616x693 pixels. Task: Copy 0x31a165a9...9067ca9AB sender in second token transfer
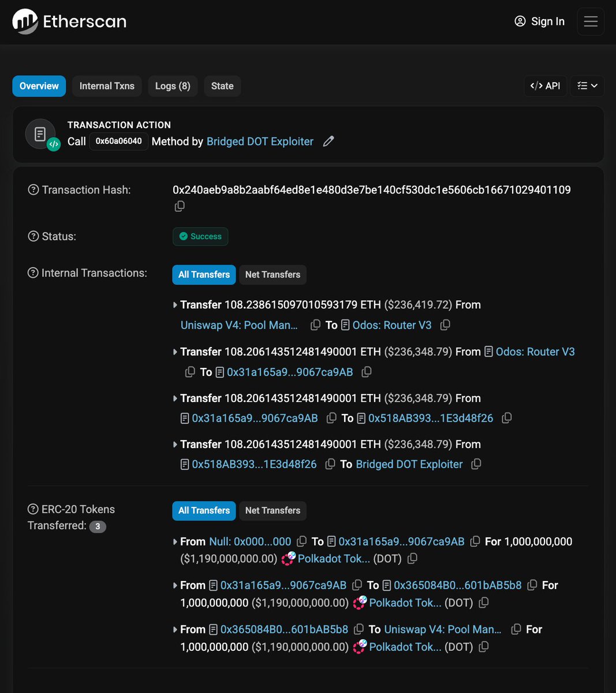point(357,586)
